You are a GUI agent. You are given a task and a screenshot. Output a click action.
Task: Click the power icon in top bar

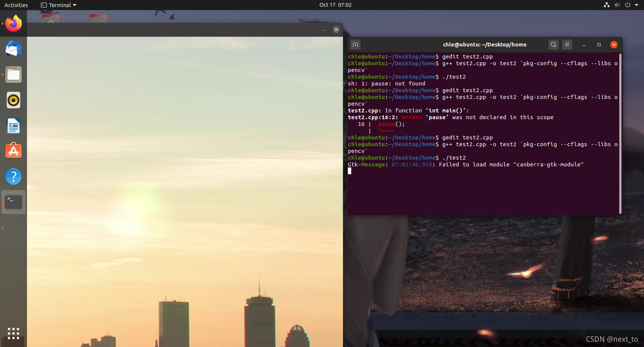tap(628, 5)
